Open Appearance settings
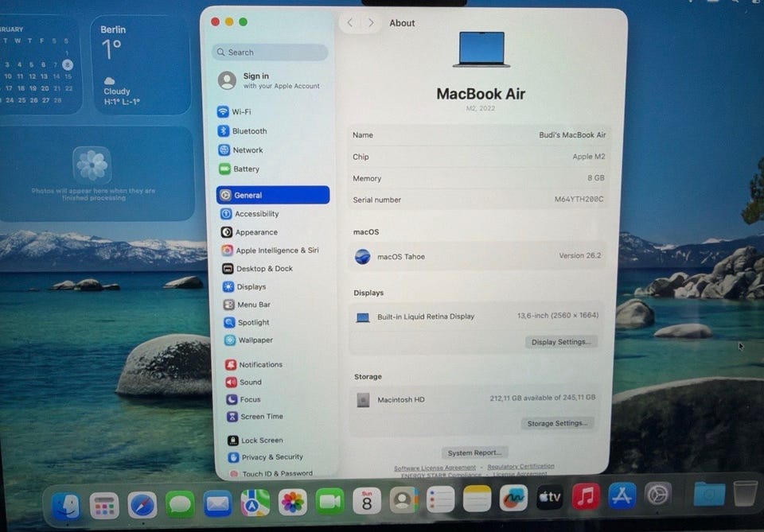The height and width of the screenshot is (532, 764). [275, 232]
